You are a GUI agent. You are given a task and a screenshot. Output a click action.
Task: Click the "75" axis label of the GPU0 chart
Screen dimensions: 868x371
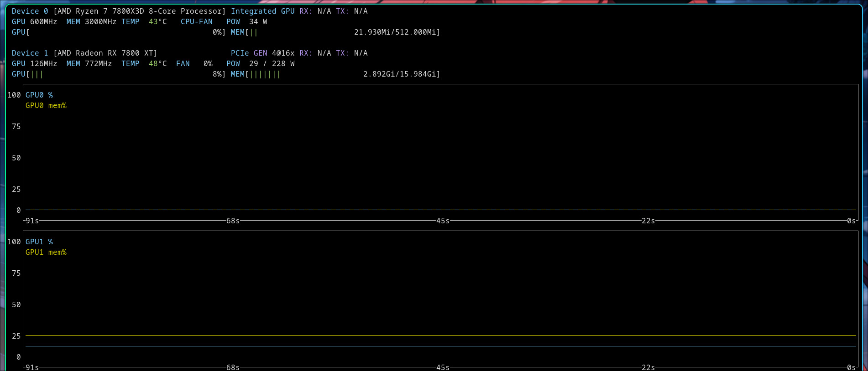click(16, 126)
